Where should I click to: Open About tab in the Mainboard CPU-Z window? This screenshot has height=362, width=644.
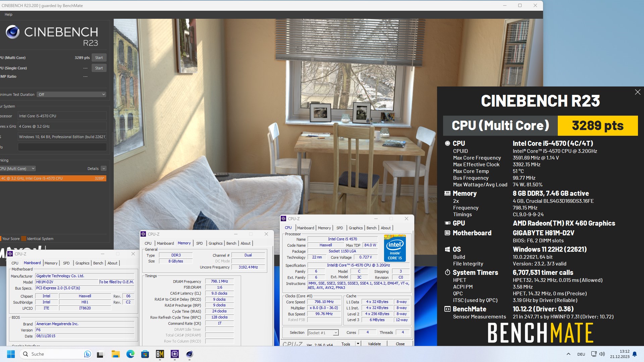(112, 263)
